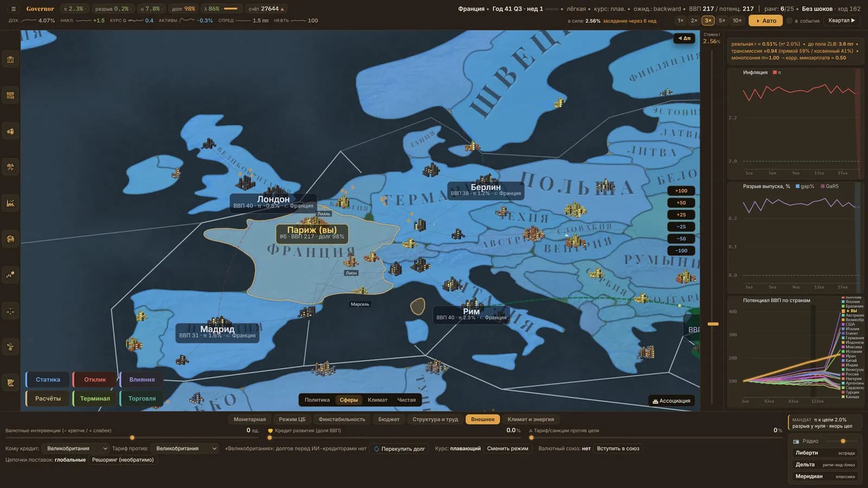Image resolution: width=868 pixels, height=488 pixels.
Task: Set game speed to 10×
Action: click(x=737, y=21)
